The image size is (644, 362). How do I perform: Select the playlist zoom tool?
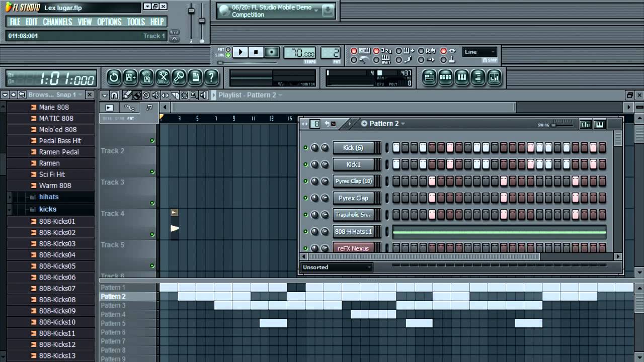pos(194,95)
